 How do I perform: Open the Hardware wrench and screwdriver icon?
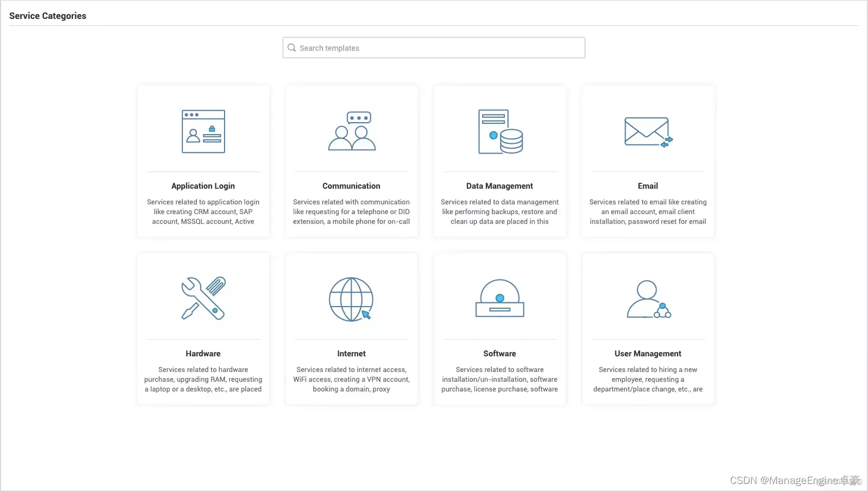203,298
